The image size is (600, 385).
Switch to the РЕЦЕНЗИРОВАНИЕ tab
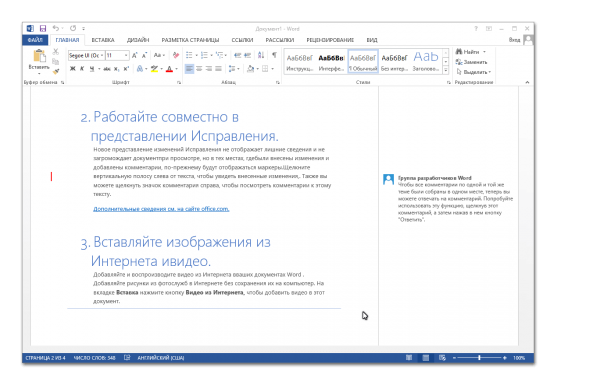pyautogui.click(x=330, y=40)
